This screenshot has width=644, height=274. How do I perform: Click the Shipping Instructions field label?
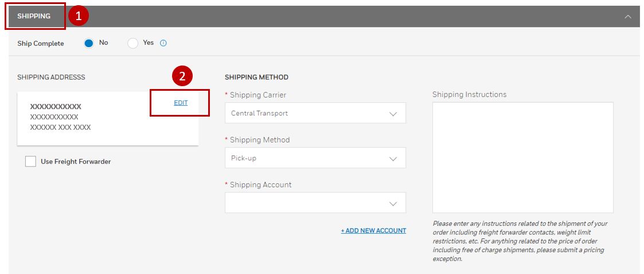pyautogui.click(x=469, y=94)
